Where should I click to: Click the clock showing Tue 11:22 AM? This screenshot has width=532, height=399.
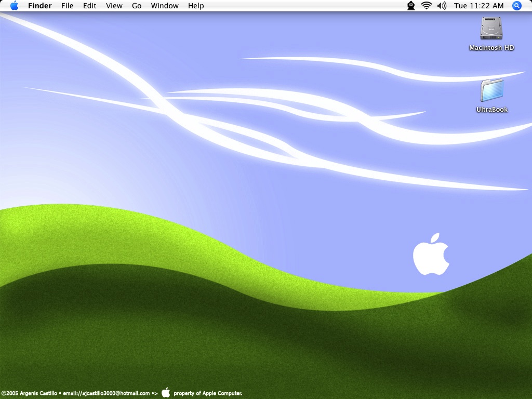478,6
